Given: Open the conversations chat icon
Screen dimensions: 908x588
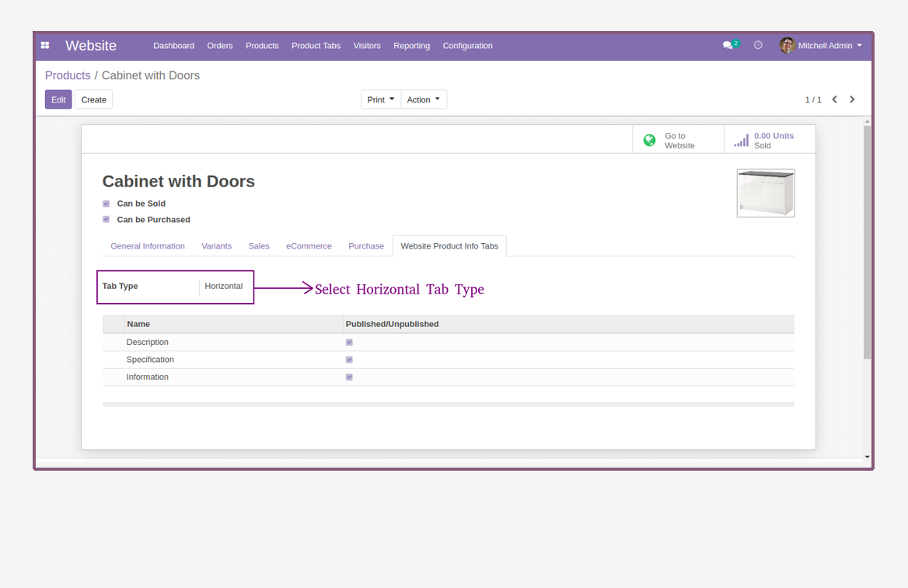Looking at the screenshot, I should point(728,45).
